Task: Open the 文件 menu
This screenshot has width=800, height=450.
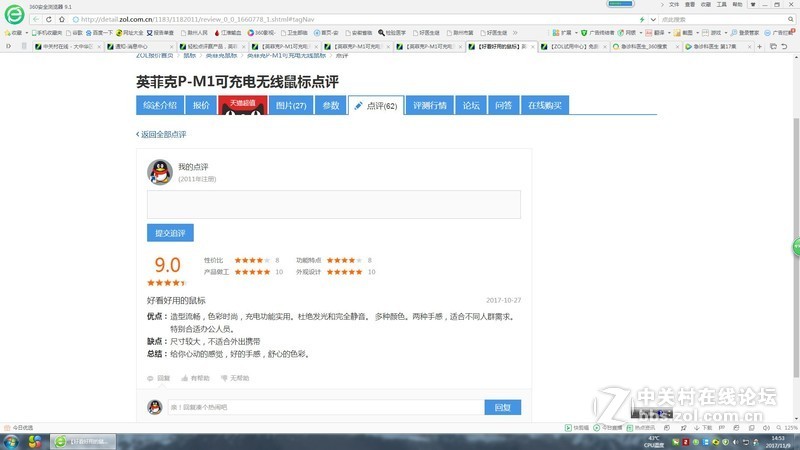Action: pos(674,5)
